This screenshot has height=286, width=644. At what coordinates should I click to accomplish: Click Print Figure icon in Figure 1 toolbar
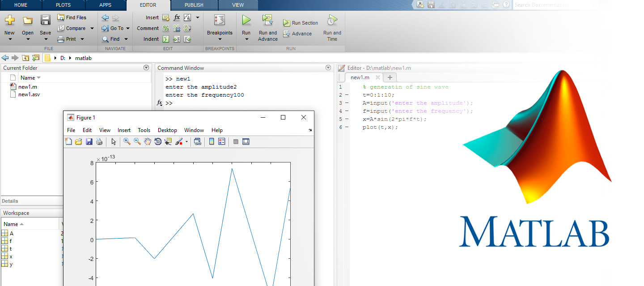(x=99, y=141)
